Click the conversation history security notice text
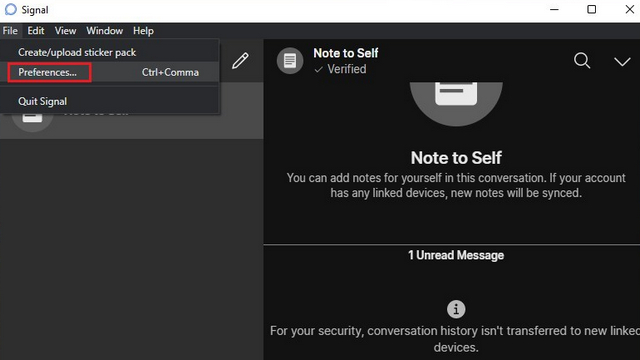 pyautogui.click(x=455, y=339)
